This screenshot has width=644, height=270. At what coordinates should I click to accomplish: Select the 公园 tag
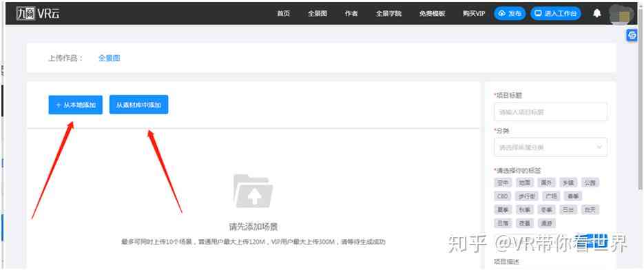pyautogui.click(x=590, y=183)
